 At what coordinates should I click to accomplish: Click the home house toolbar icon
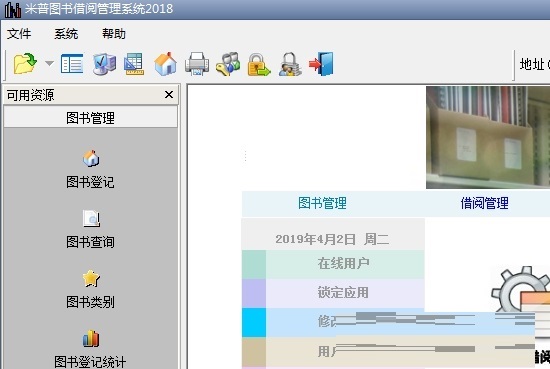[x=166, y=64]
